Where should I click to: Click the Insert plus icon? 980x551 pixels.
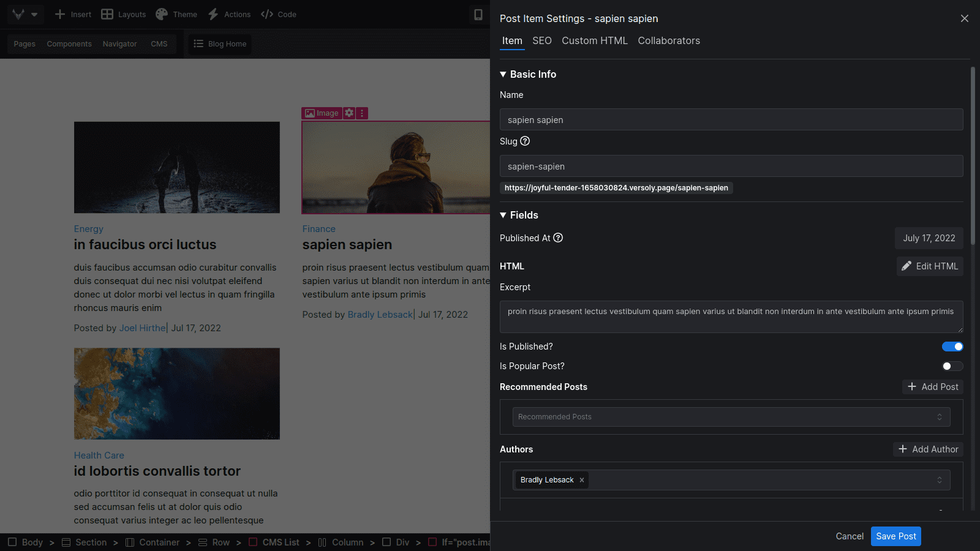(60, 14)
